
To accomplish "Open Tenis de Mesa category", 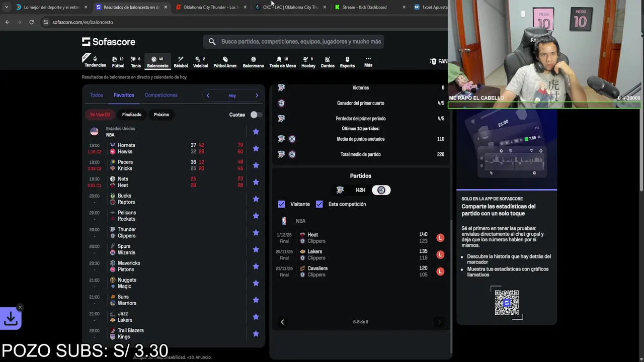I will 282,62.
